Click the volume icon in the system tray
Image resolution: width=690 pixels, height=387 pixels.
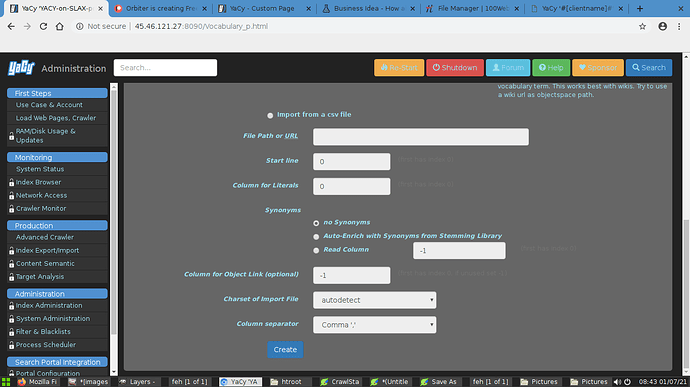[x=617, y=382]
